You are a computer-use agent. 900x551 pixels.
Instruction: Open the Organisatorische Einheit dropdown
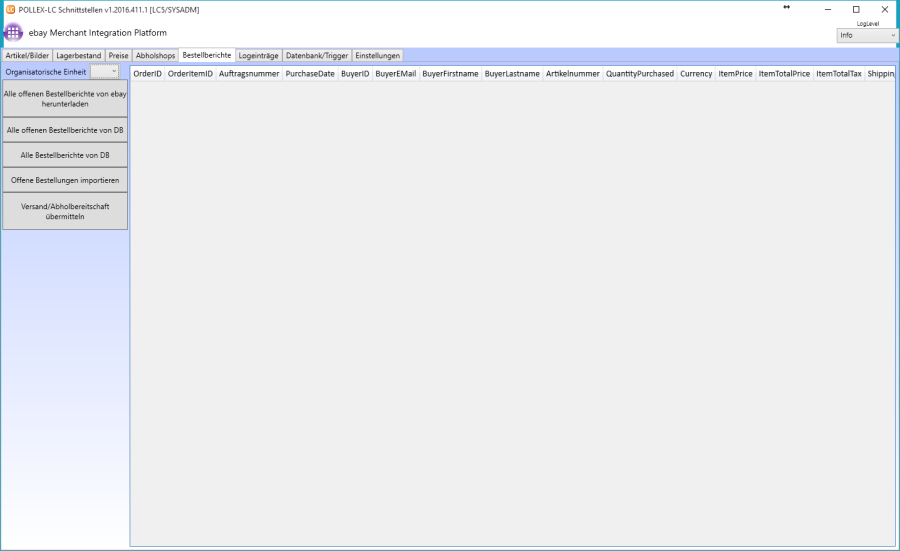[105, 72]
